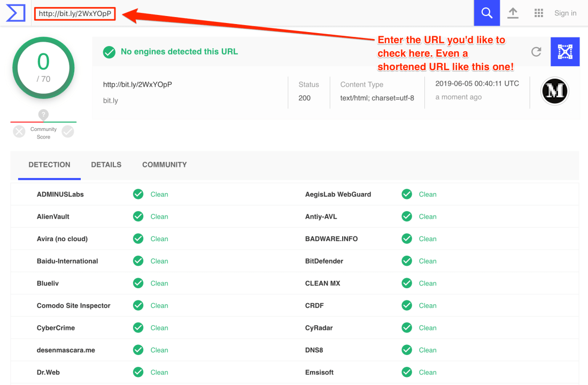
Task: Open the upload file icon
Action: [513, 13]
